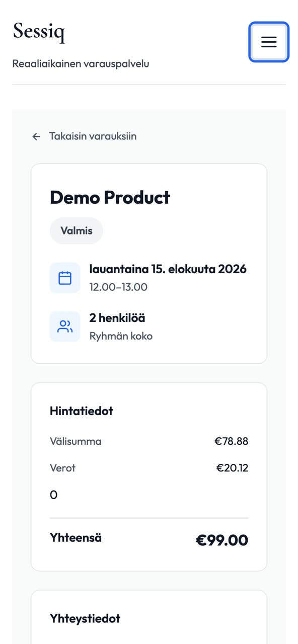Click the Yhteystiedot section heading
Viewport: 298px width, 644px height.
[85, 618]
